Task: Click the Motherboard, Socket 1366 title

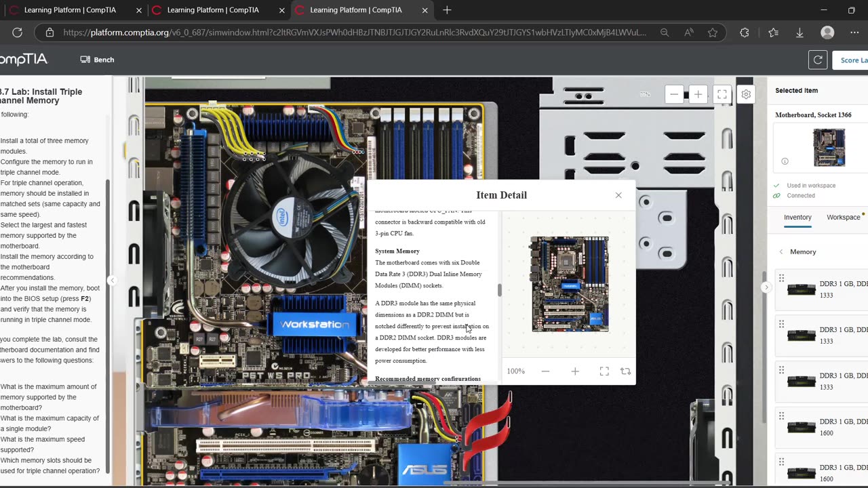Action: point(813,115)
